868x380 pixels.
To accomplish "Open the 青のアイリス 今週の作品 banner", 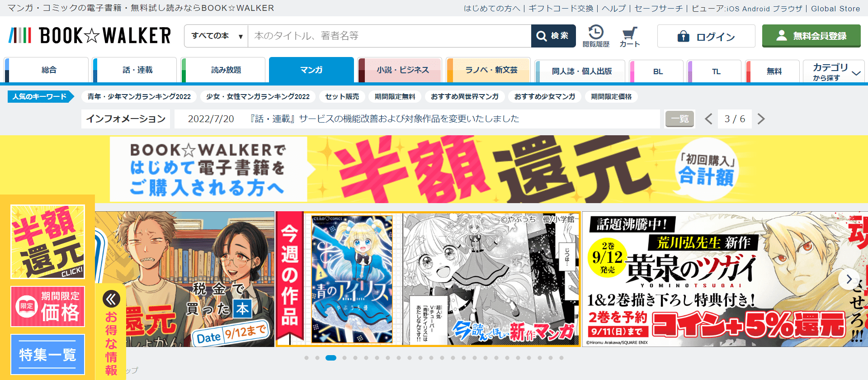I will (x=428, y=279).
